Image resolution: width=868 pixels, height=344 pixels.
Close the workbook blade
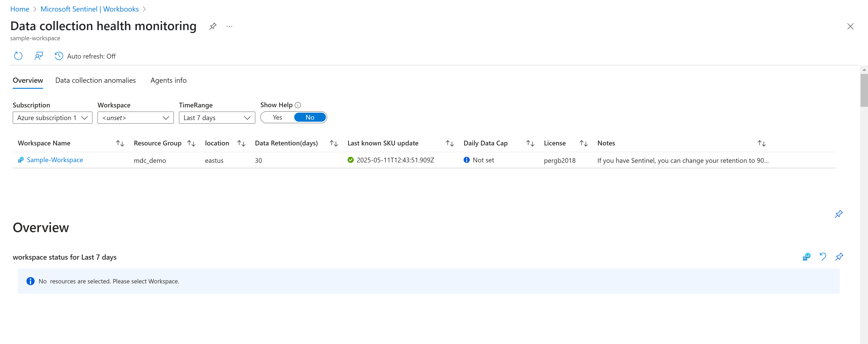click(x=850, y=26)
